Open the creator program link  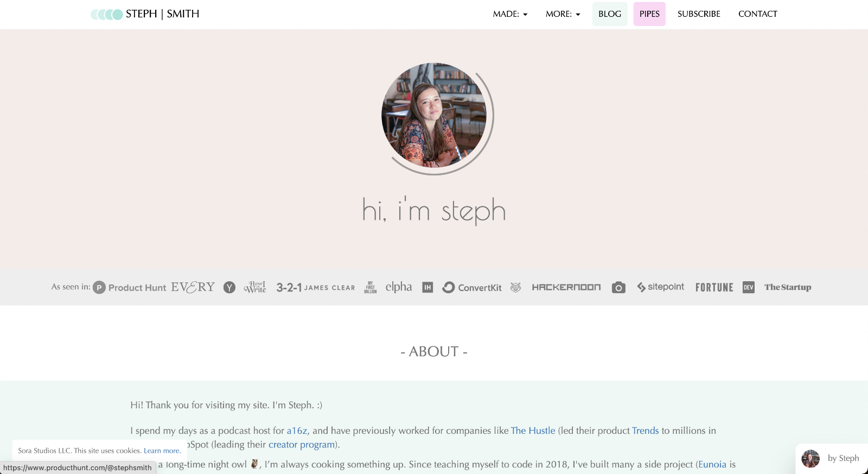tap(302, 445)
